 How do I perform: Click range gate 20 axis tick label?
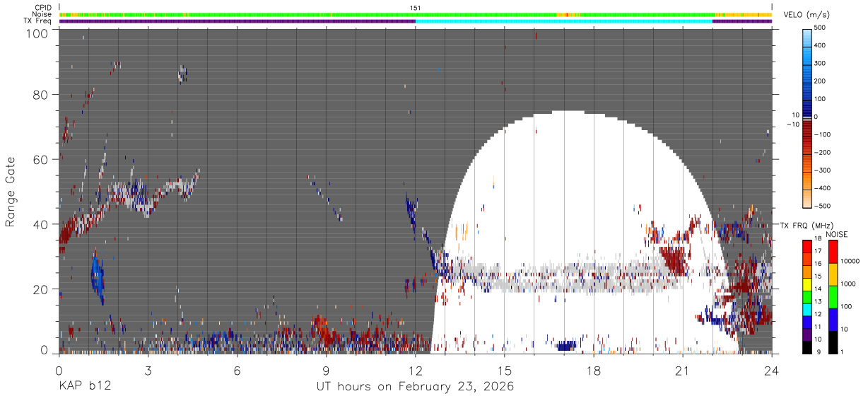(41, 289)
